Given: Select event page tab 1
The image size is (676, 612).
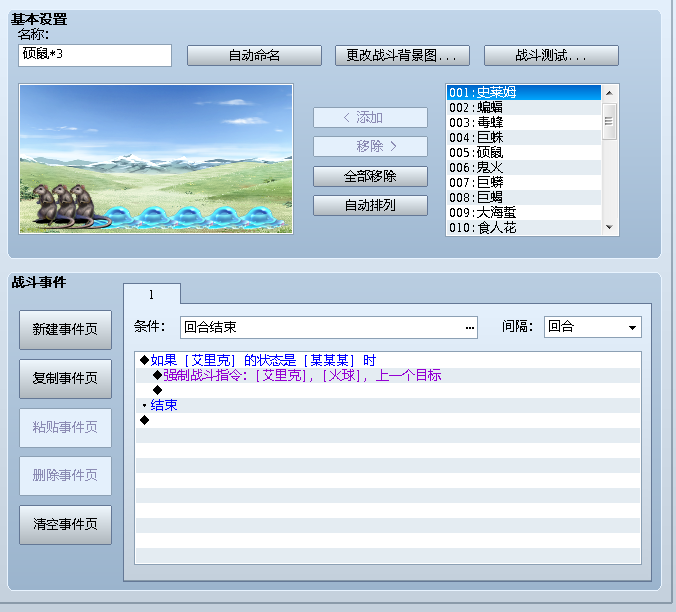Looking at the screenshot, I should click(x=152, y=294).
